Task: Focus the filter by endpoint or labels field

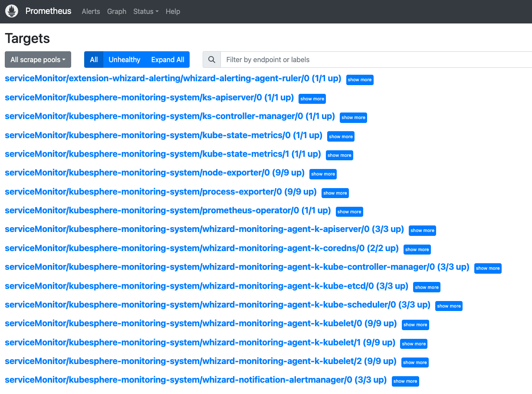Action: point(376,60)
